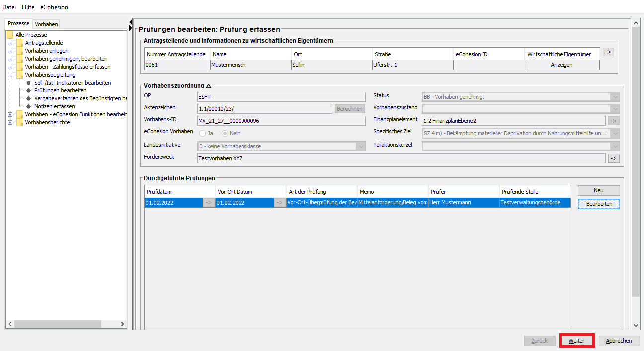Open the Status dropdown
Screen dimensions: 644x351
pos(616,97)
